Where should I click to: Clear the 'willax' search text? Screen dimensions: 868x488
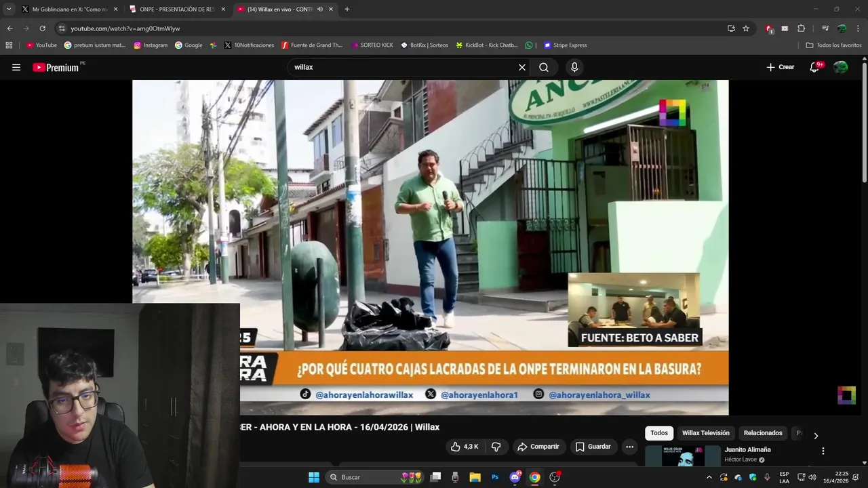click(522, 67)
